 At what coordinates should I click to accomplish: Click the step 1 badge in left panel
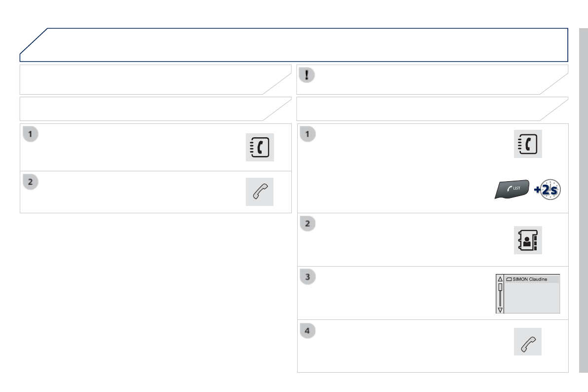click(31, 134)
